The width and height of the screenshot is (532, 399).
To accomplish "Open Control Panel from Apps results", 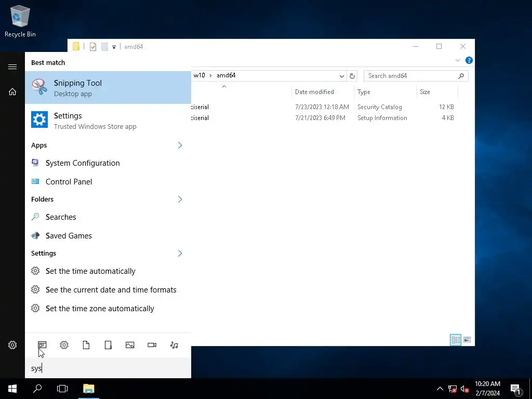I will pos(108,181).
